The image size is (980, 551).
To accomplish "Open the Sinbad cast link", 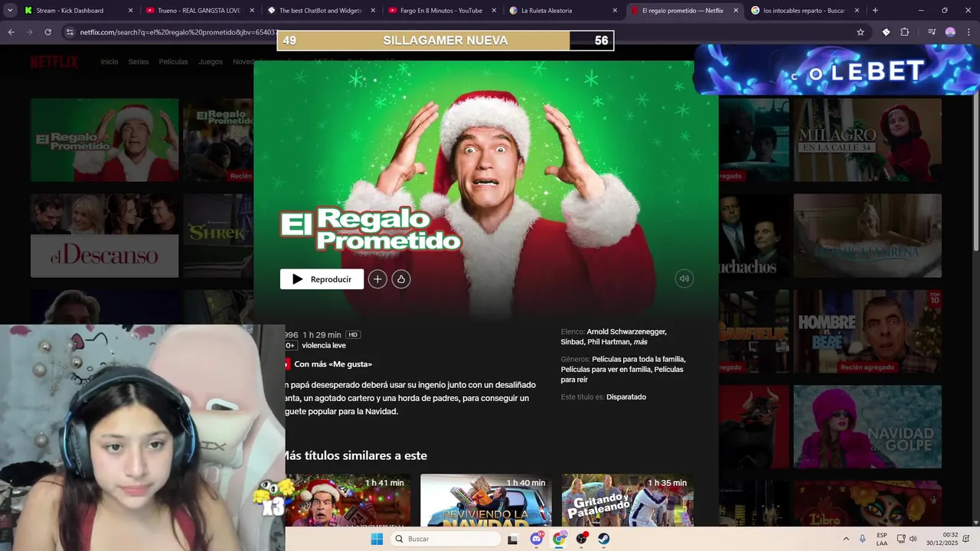I will (x=572, y=342).
